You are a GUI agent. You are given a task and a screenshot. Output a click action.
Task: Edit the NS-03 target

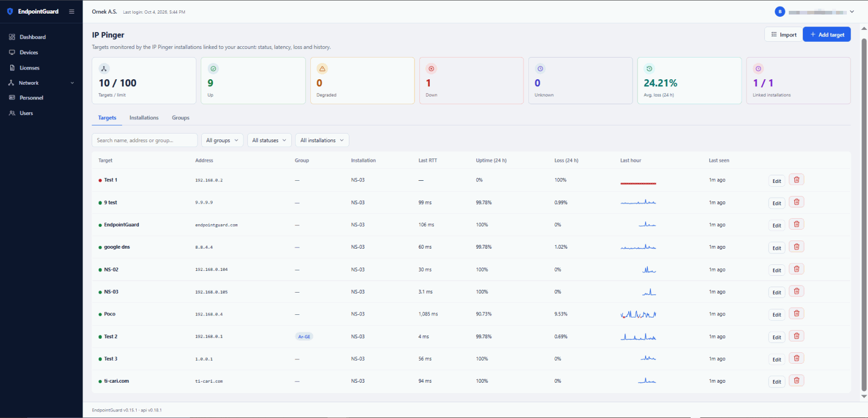click(x=777, y=293)
